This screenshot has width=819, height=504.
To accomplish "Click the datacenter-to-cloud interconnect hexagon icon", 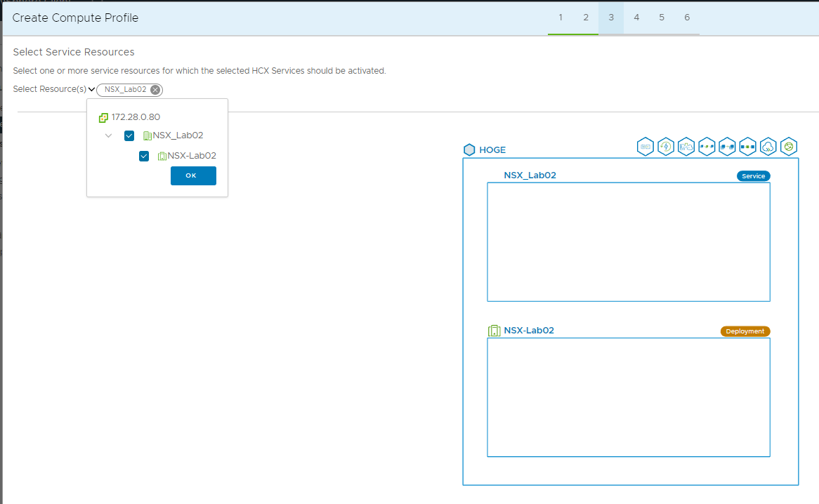I will [686, 147].
